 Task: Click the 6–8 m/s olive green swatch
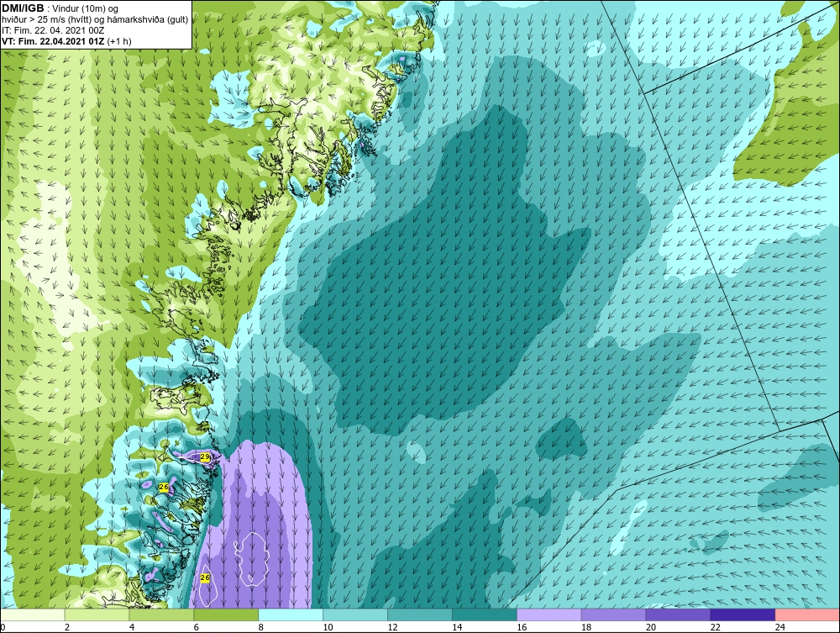click(226, 615)
